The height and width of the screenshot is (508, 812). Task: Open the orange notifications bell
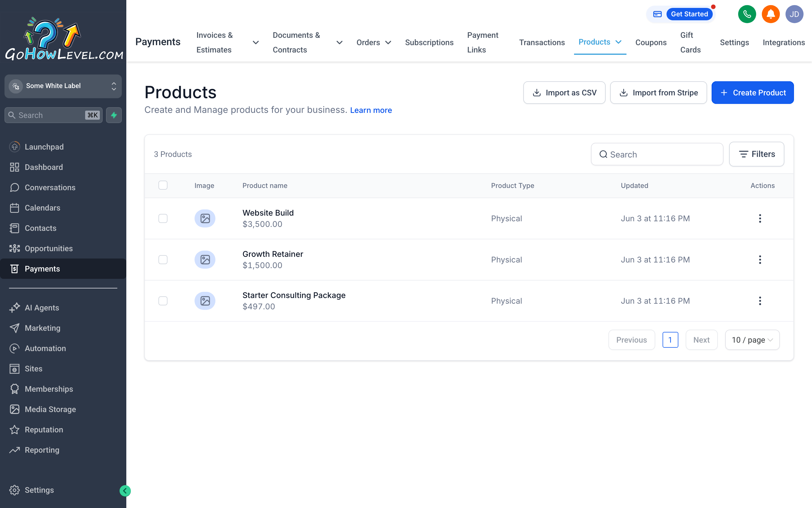[x=770, y=14]
